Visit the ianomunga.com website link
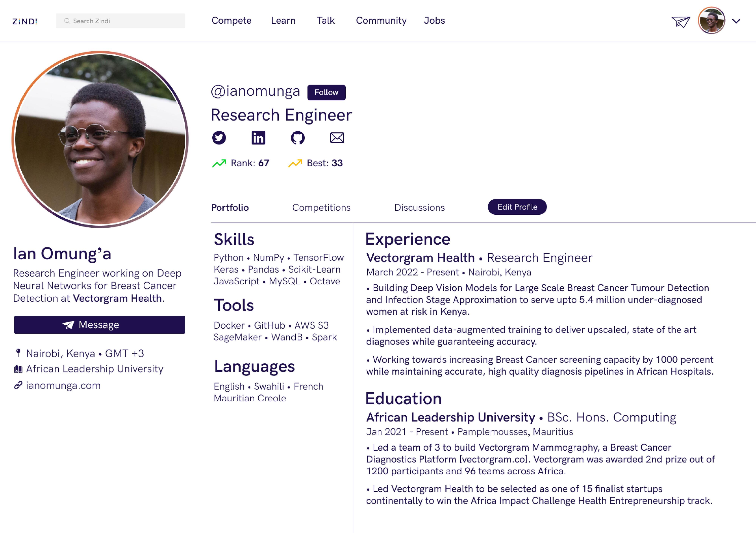 coord(63,385)
